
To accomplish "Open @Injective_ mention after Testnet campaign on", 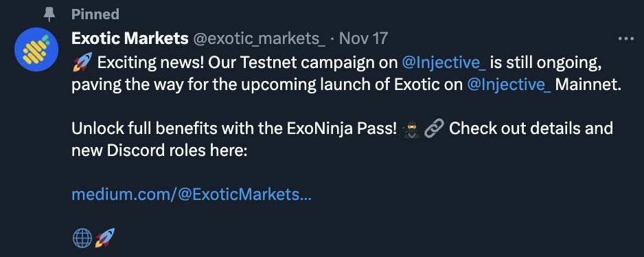I will click(x=444, y=63).
